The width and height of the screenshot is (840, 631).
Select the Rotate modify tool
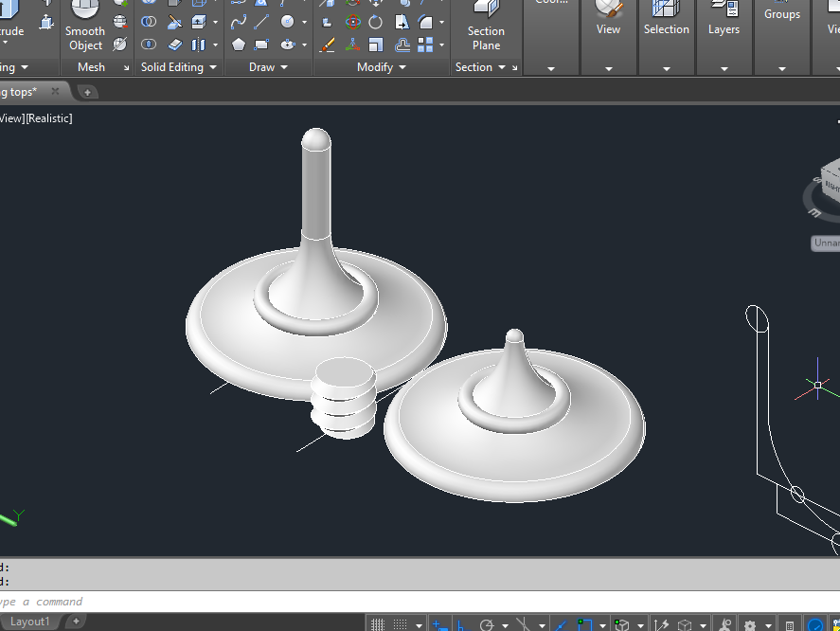[x=376, y=22]
